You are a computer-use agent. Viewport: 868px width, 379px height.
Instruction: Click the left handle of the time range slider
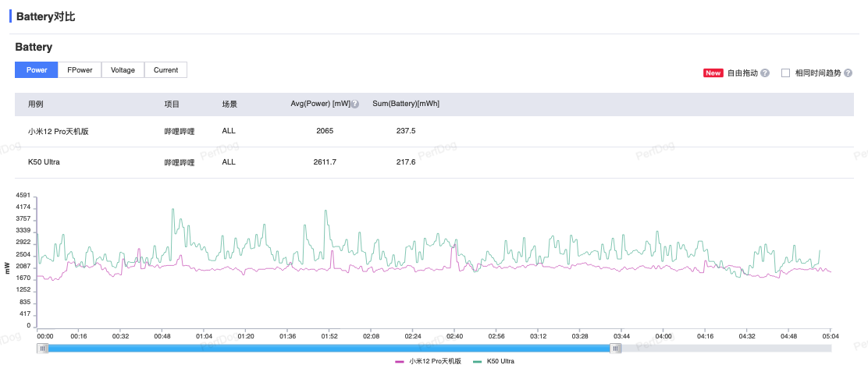click(43, 349)
